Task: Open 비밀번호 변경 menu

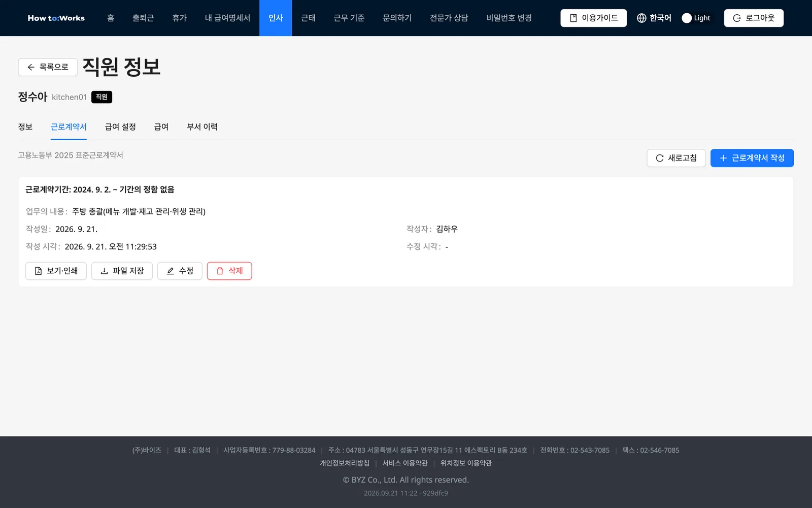Action: tap(509, 18)
